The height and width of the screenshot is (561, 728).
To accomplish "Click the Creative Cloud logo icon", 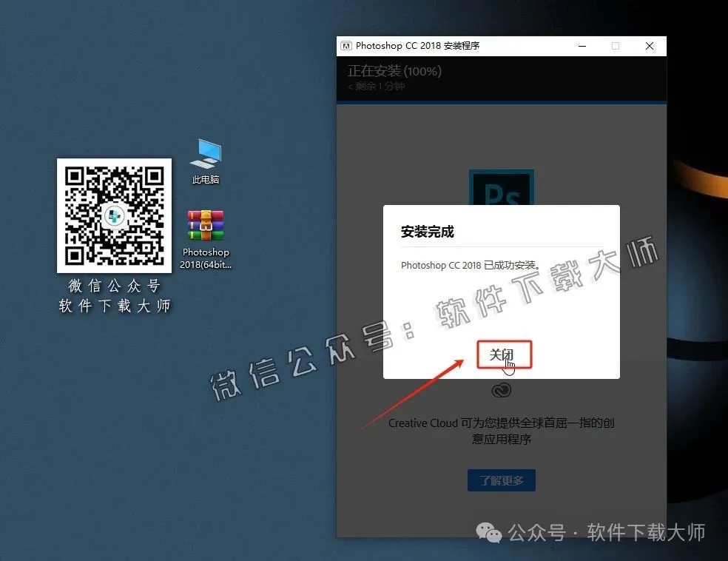I will tap(502, 390).
